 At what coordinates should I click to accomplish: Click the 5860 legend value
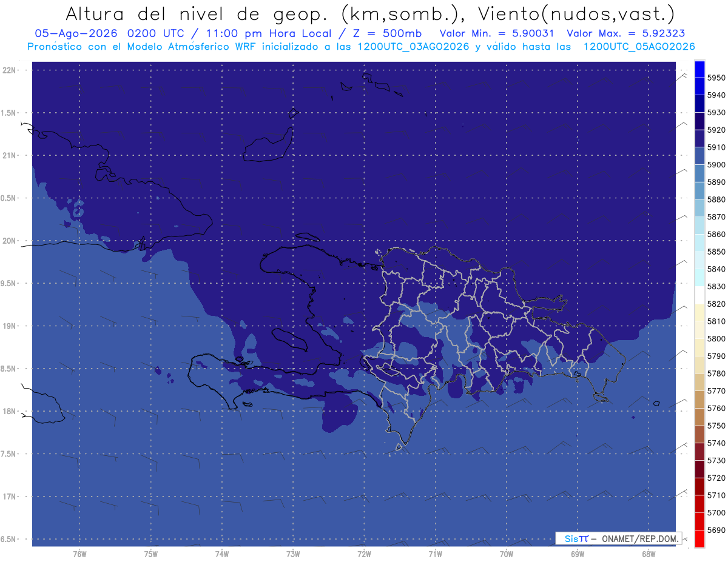click(x=716, y=234)
